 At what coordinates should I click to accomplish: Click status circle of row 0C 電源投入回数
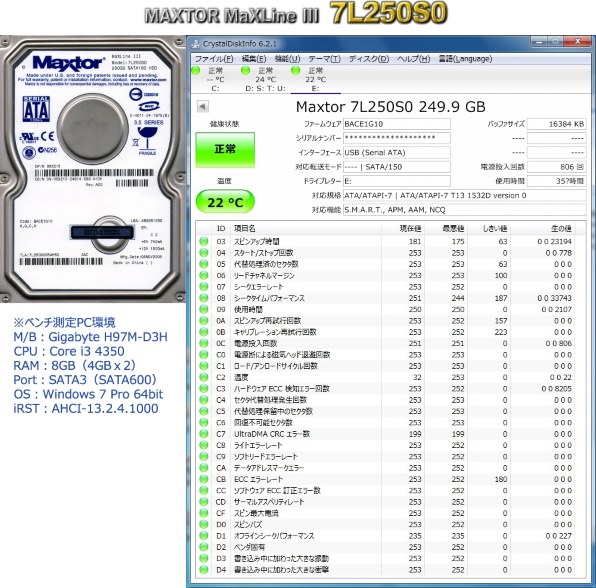204,343
